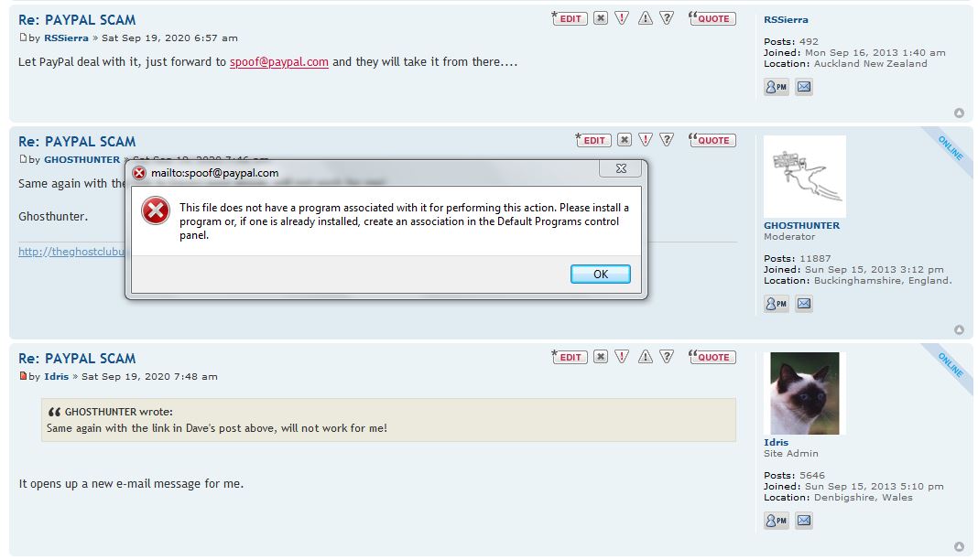Open the spoof@paypal.com email link
Screen dimensions: 978x560
point(278,62)
